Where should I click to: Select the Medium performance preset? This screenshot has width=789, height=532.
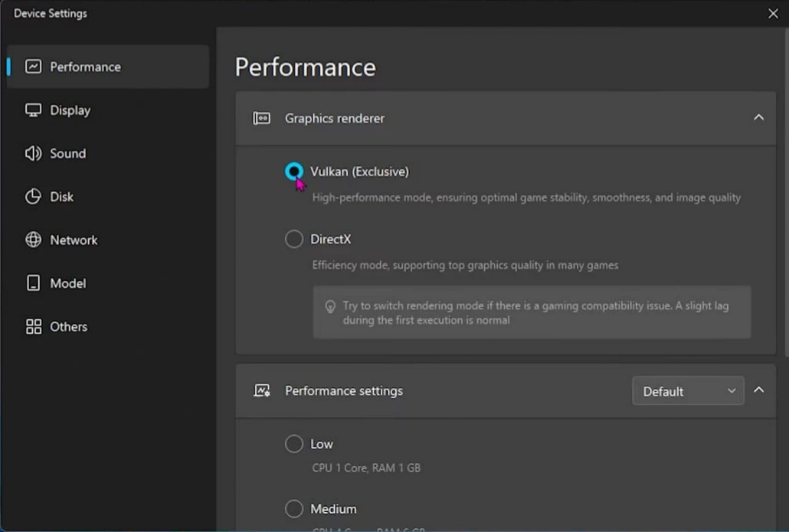(293, 508)
